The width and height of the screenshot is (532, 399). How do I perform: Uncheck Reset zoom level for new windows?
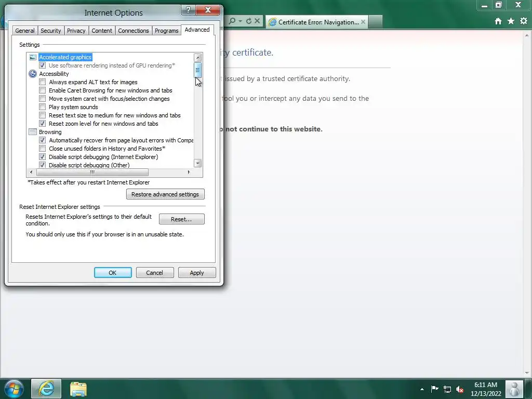(x=43, y=124)
